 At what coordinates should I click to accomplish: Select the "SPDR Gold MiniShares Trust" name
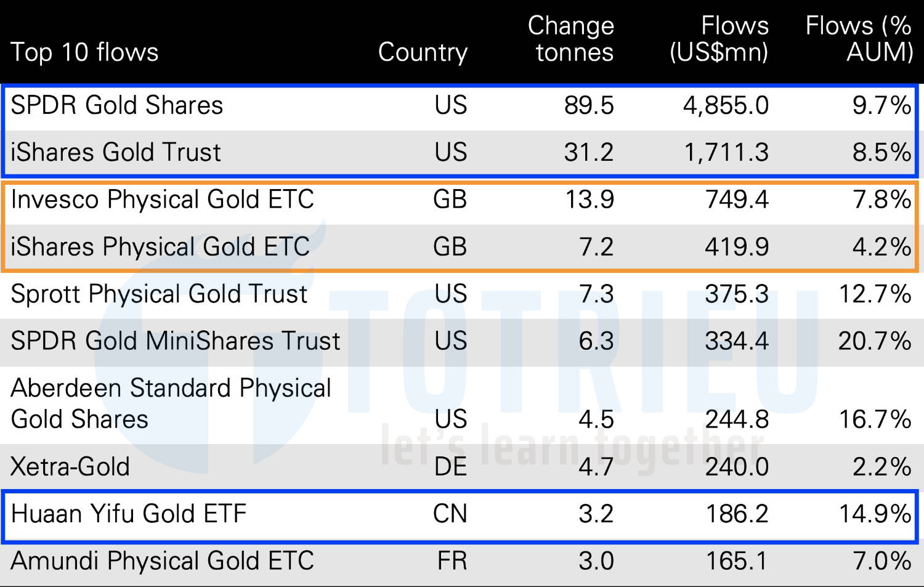(176, 341)
